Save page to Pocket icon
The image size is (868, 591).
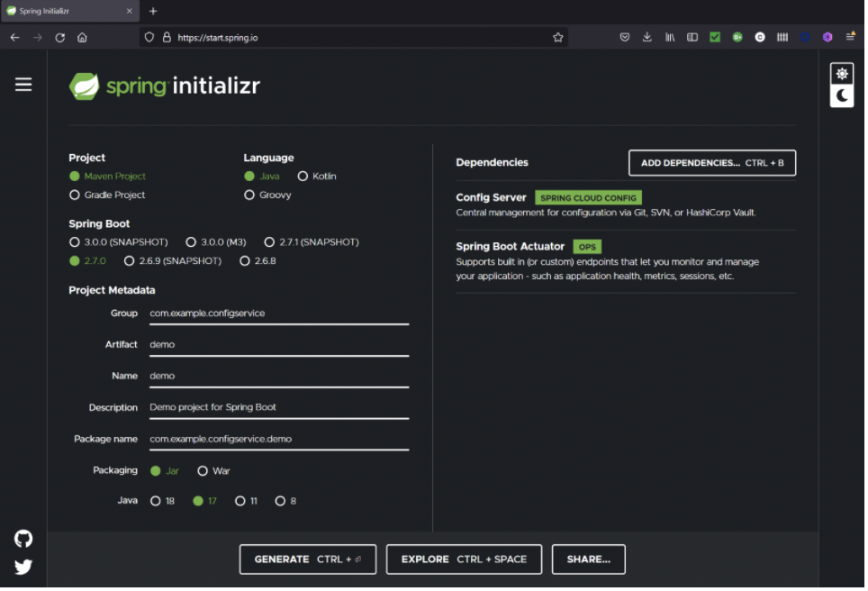click(x=624, y=37)
